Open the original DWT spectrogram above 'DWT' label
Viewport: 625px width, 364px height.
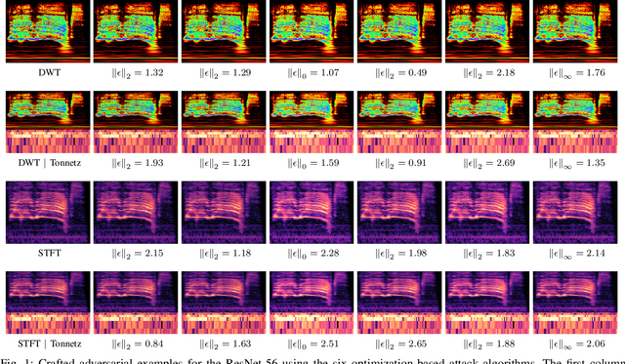(x=48, y=31)
